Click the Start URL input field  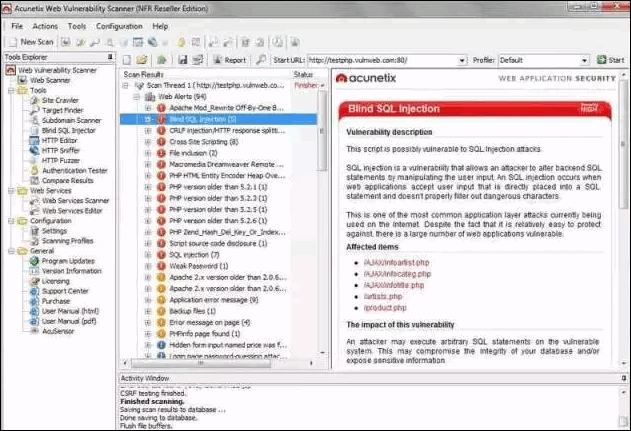tap(382, 60)
